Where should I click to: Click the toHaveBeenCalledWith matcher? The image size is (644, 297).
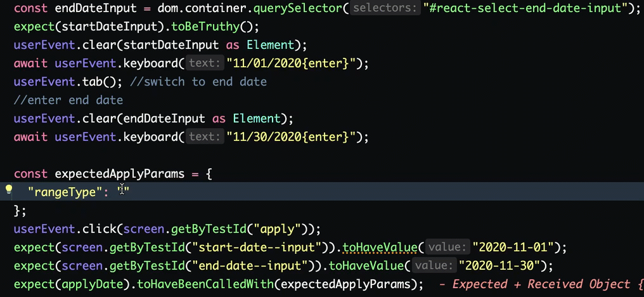[205, 284]
